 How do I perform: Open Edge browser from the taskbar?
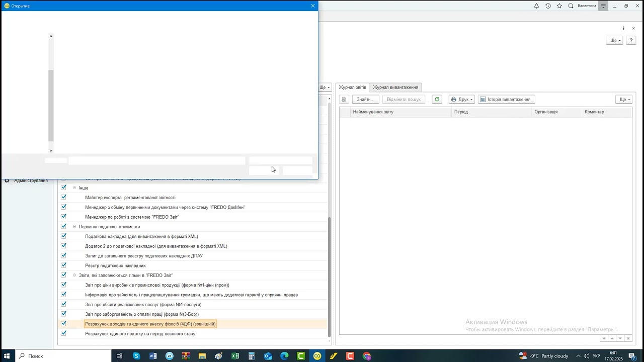click(x=284, y=356)
